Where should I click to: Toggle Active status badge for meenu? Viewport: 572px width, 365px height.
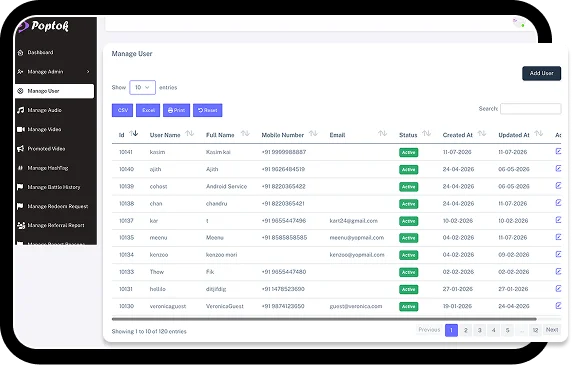click(409, 238)
